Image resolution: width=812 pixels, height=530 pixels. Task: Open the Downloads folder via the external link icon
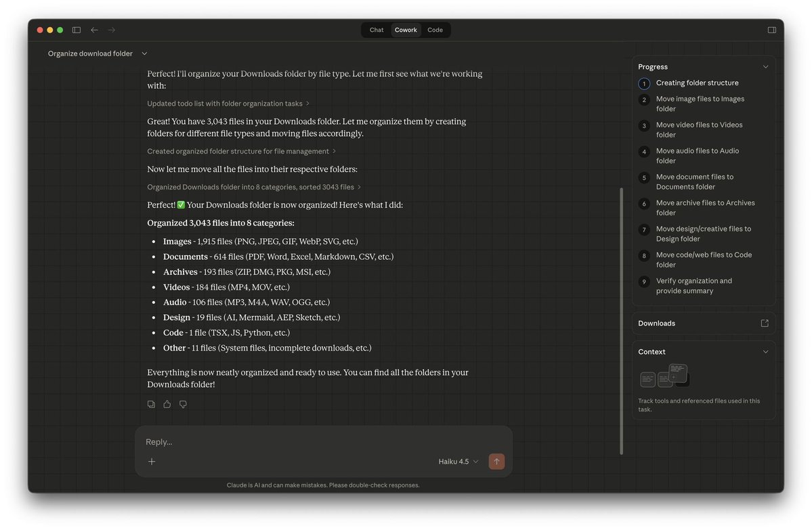coord(765,323)
